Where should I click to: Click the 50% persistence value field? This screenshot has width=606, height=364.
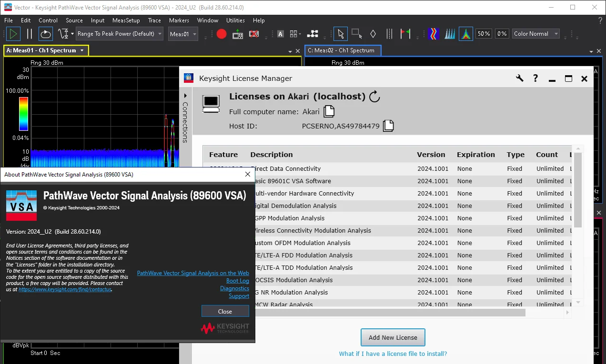pos(484,34)
